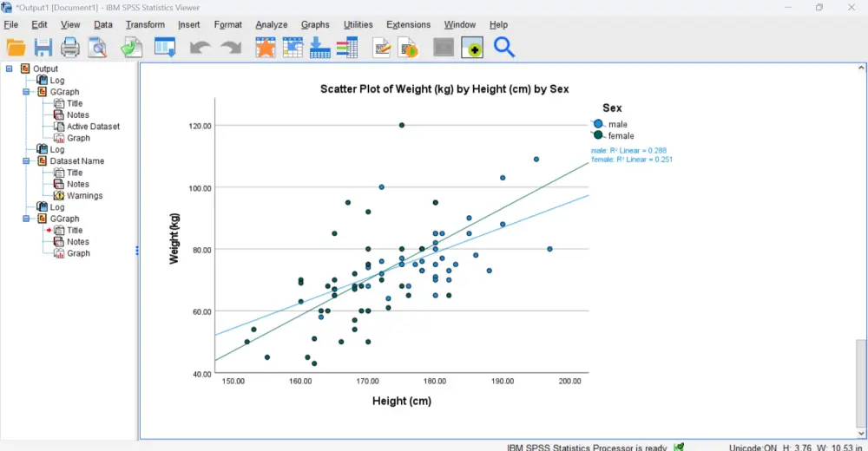The image size is (868, 451).
Task: Open the Recall recently used dialogs icon
Action: [165, 48]
